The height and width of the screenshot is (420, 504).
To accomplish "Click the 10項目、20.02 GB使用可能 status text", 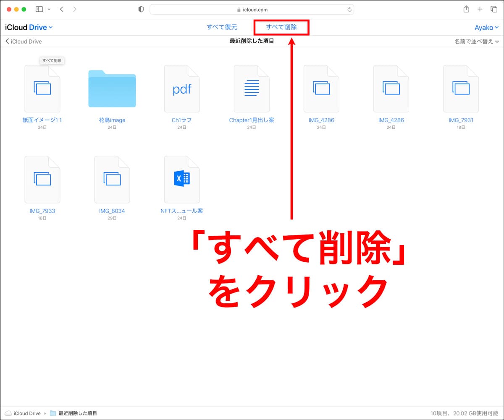I will click(465, 413).
